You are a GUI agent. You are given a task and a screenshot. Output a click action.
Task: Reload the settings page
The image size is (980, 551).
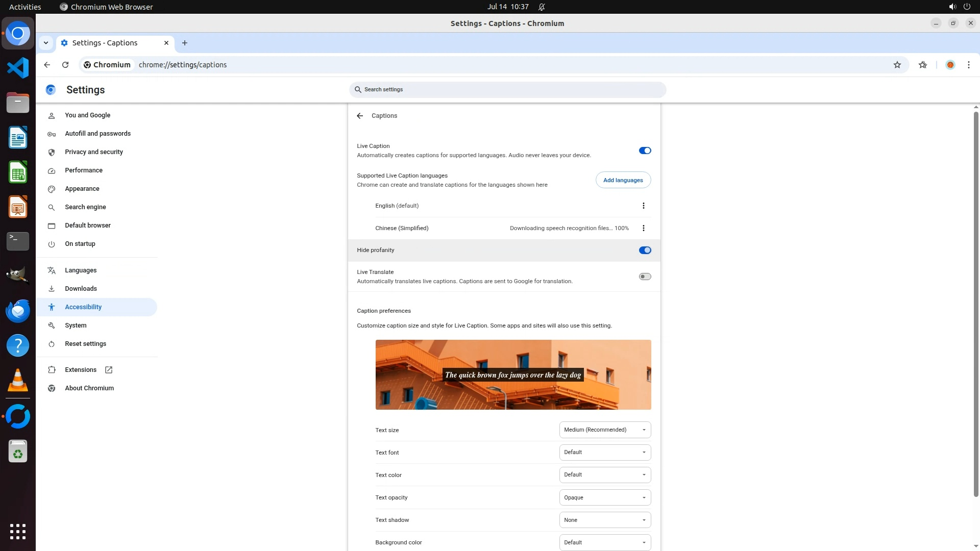[x=65, y=65]
